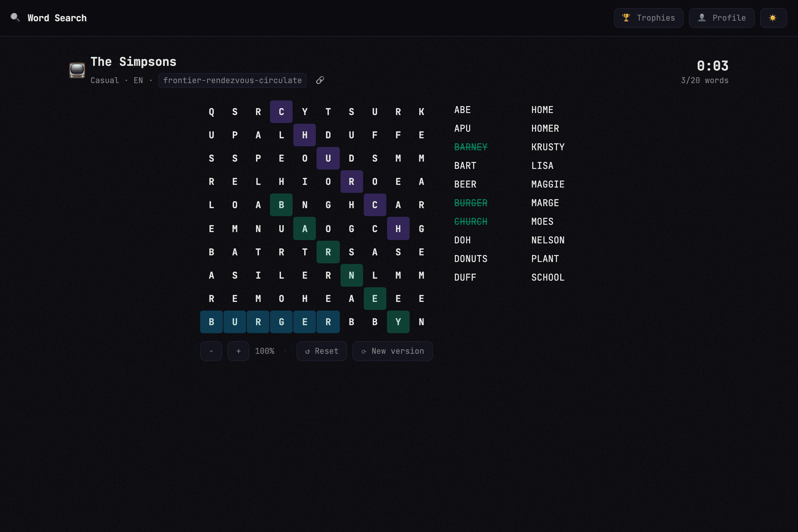The image size is (798, 532).
Task: Click the copy link chain icon
Action: pos(320,80)
